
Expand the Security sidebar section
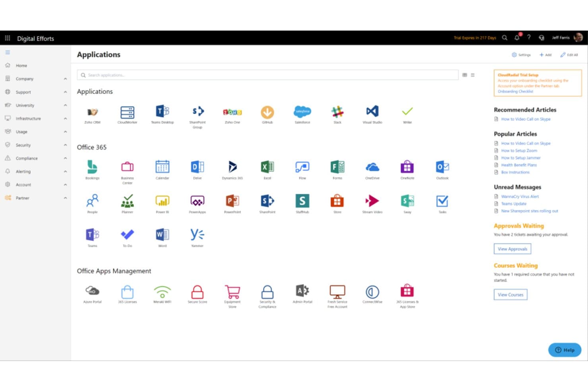click(36, 145)
